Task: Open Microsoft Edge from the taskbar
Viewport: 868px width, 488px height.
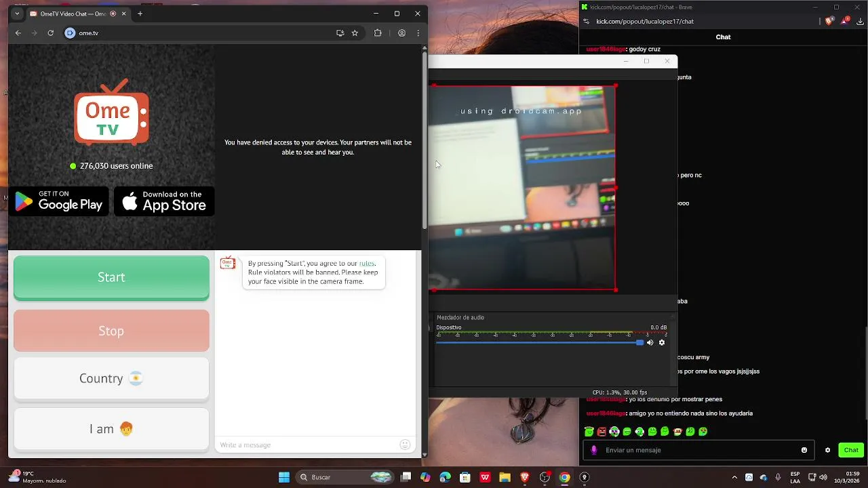Action: tap(445, 477)
